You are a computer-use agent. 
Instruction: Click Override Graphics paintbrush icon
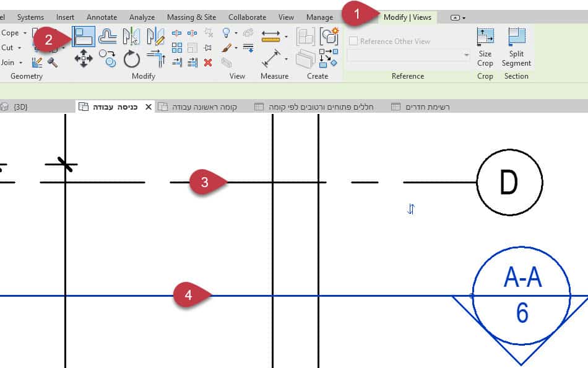[227, 48]
